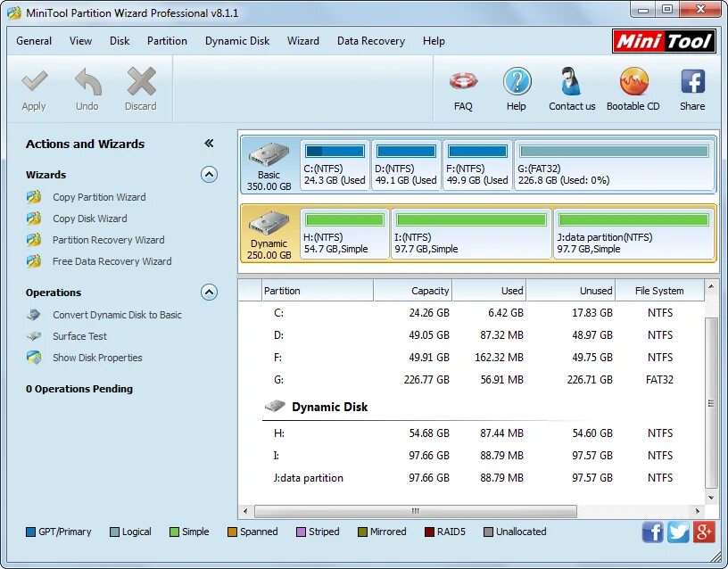Click the MiniTool logo

pyautogui.click(x=664, y=41)
